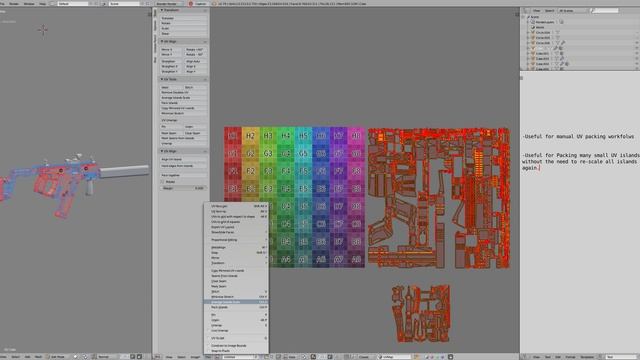Click Remove Doubles UV in tool panel

pos(183,93)
